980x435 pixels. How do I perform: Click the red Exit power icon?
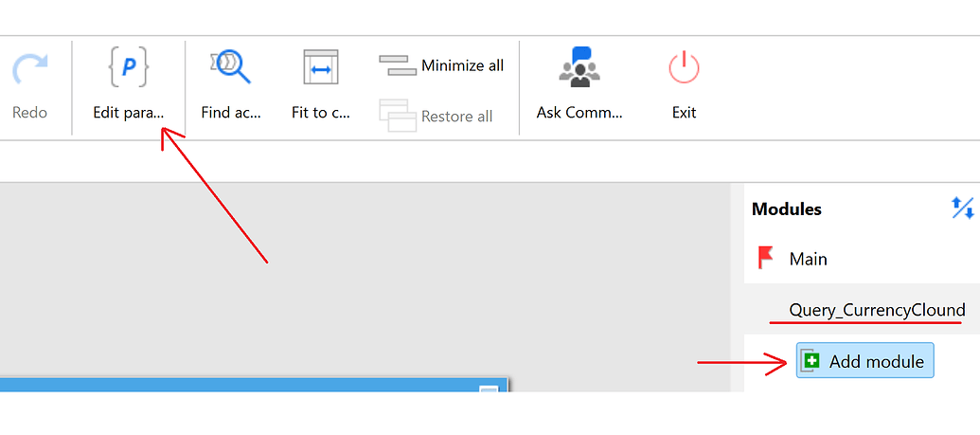(x=684, y=67)
